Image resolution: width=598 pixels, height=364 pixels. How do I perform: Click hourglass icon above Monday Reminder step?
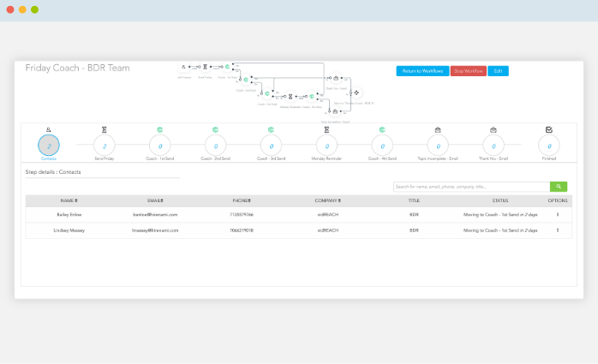pos(326,130)
